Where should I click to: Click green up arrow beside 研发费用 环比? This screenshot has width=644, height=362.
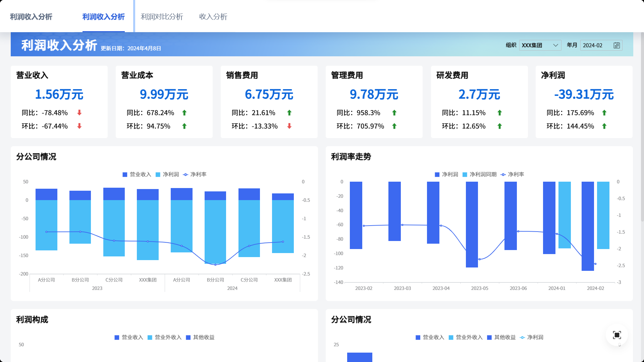[499, 126]
